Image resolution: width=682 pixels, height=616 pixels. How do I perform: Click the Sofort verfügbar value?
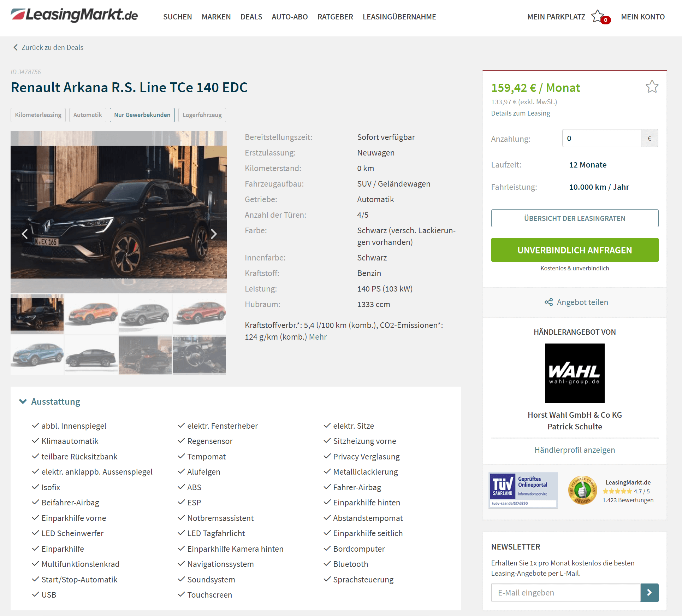pos(386,137)
